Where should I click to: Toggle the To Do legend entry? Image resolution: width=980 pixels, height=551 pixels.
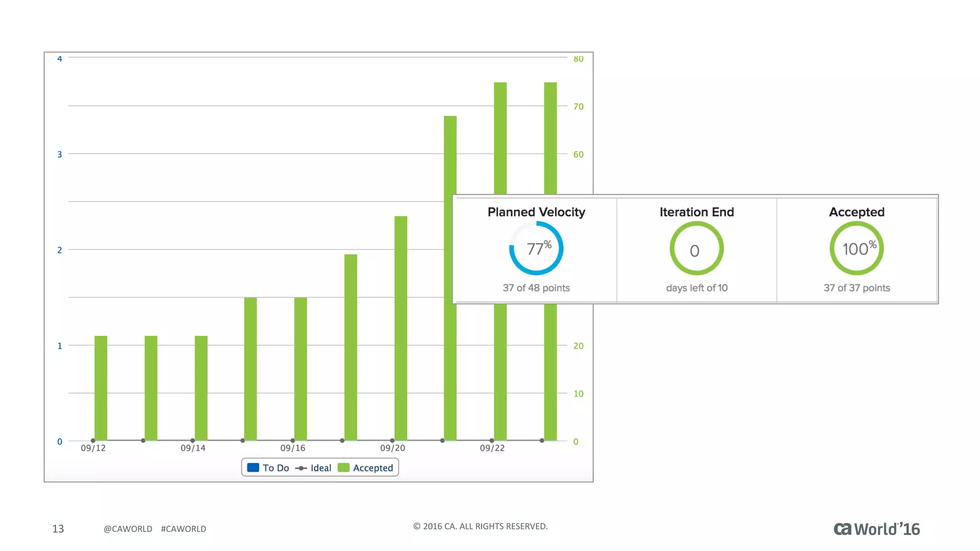[276, 468]
